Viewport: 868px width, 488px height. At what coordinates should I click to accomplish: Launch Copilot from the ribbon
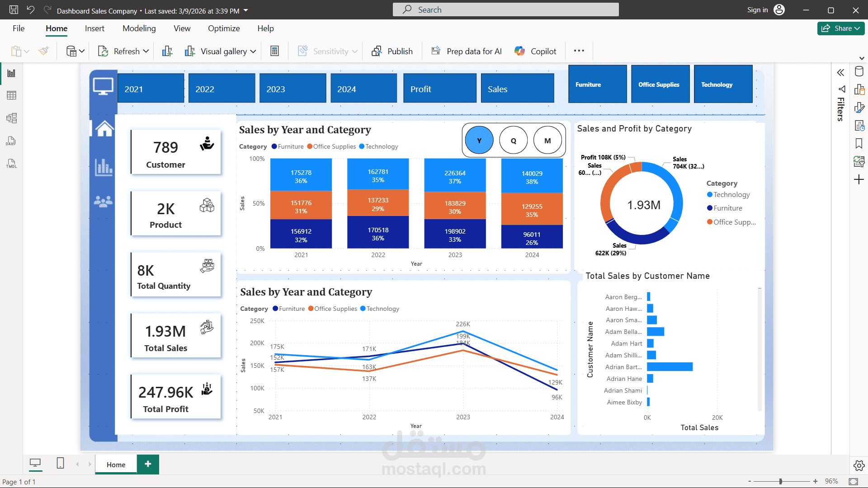click(x=535, y=51)
